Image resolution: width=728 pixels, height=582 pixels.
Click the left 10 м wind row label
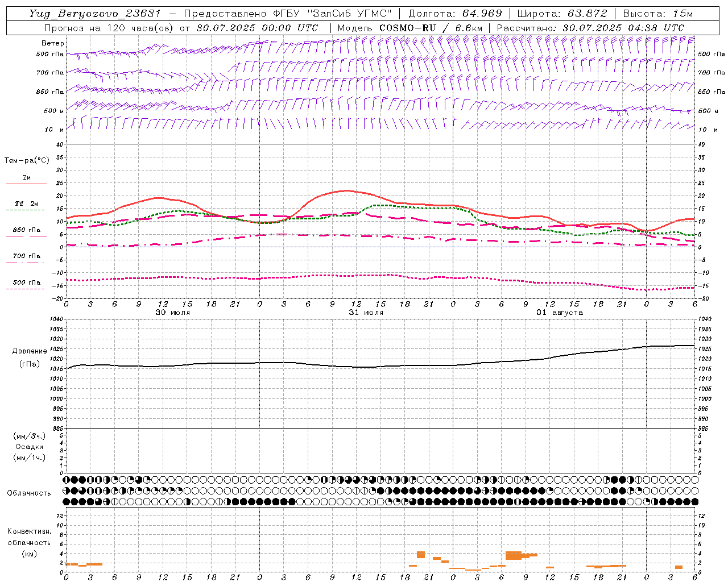tap(54, 130)
